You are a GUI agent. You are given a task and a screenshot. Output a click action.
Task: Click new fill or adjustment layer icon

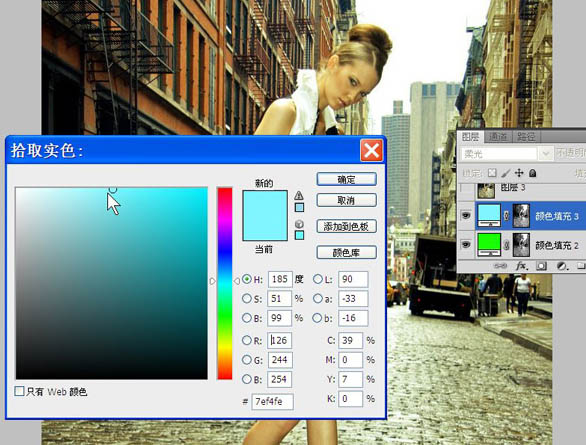pyautogui.click(x=561, y=266)
